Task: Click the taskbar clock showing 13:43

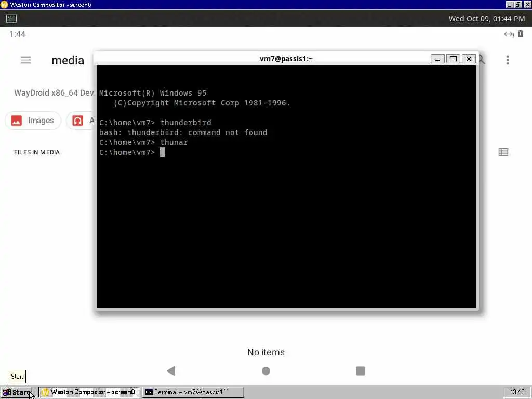Action: point(517,392)
